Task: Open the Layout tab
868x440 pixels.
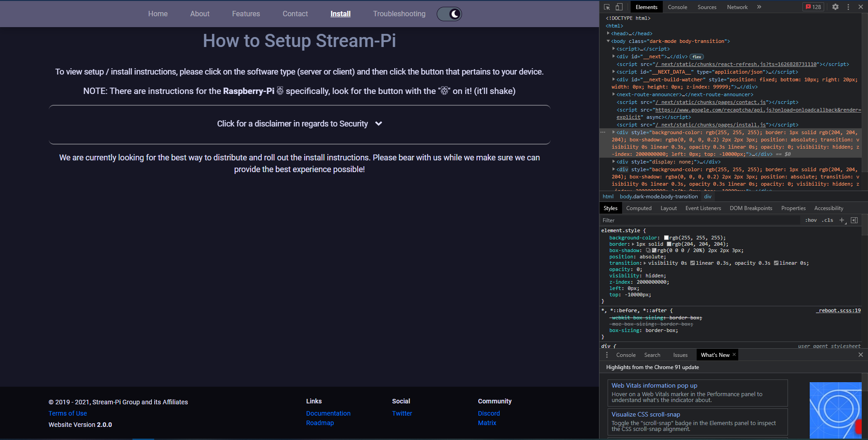Action: [669, 208]
